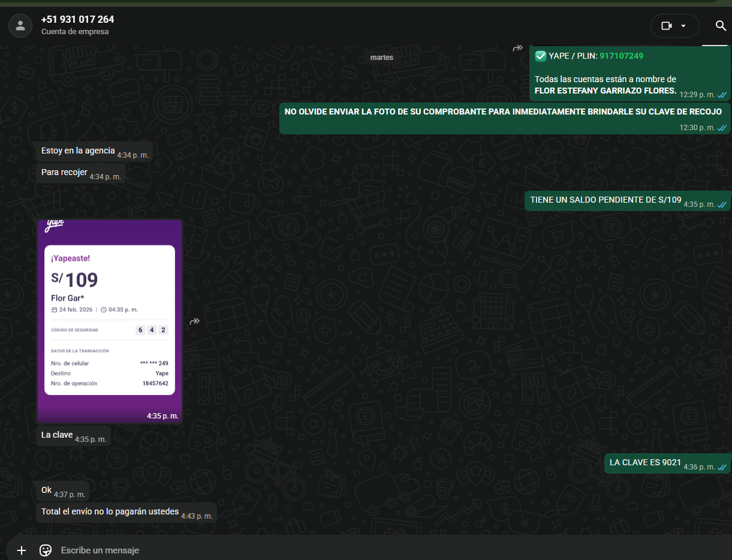Viewport: 732px width, 560px height.
Task: Click the green check emoji before YAPE / PLIN
Action: coord(540,56)
